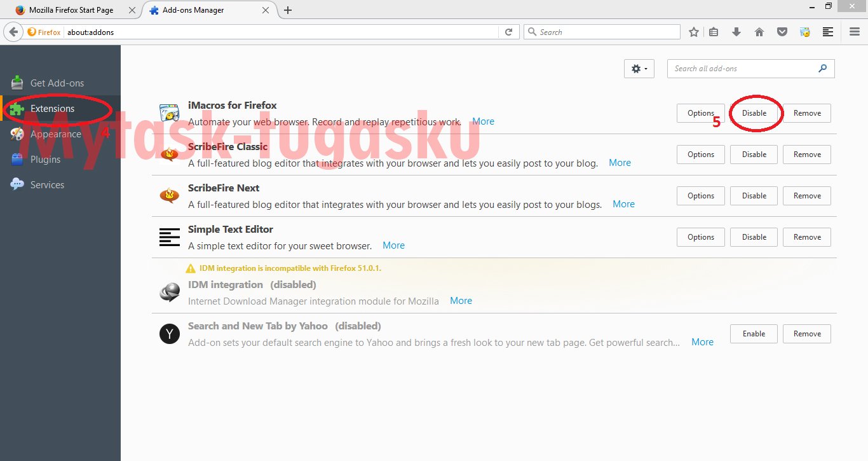
Task: Click More link for ScribeFire Next
Action: click(623, 204)
